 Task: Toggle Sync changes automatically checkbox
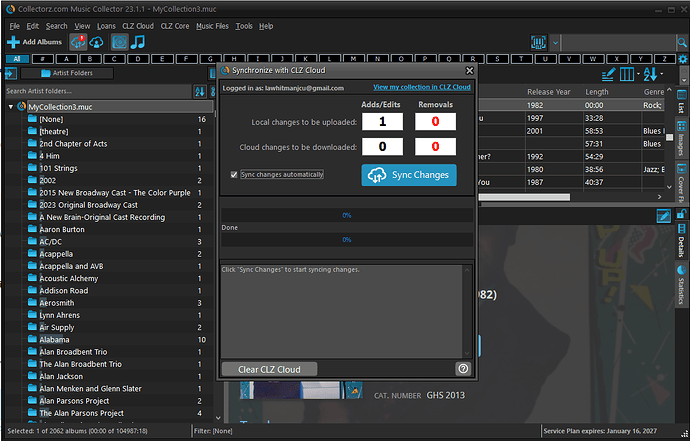click(234, 175)
